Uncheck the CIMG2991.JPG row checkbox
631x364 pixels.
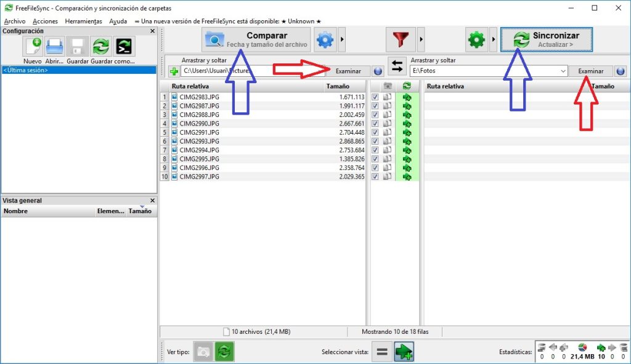[375, 132]
